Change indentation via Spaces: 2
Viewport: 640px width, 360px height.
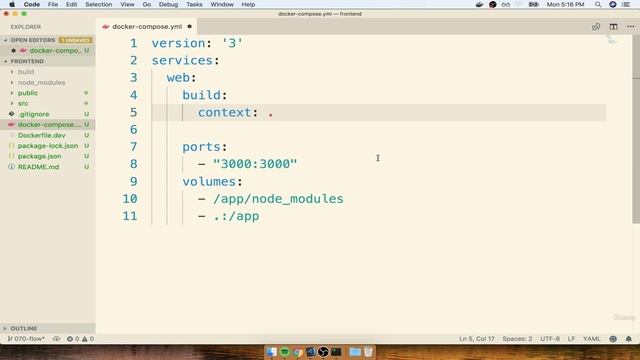517,339
